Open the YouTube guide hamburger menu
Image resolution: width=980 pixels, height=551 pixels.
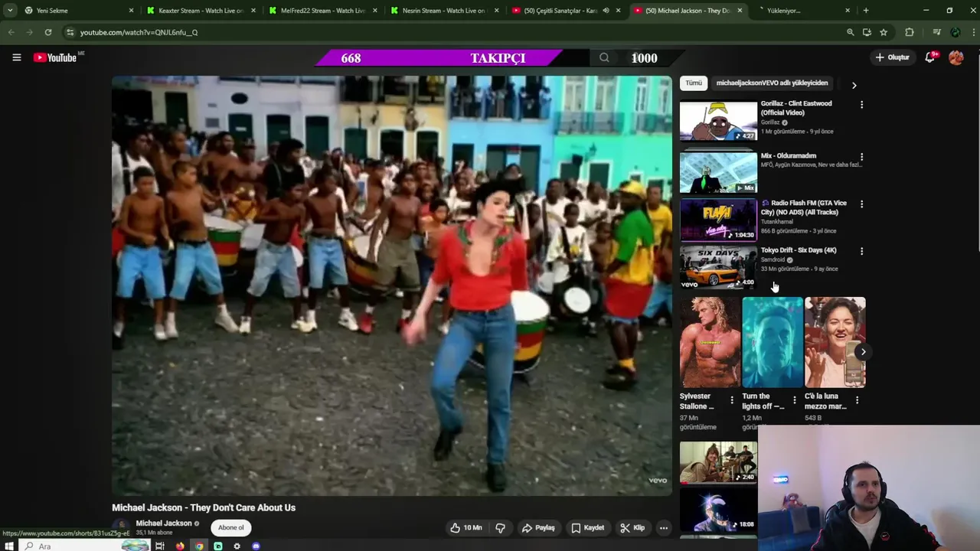[16, 57]
